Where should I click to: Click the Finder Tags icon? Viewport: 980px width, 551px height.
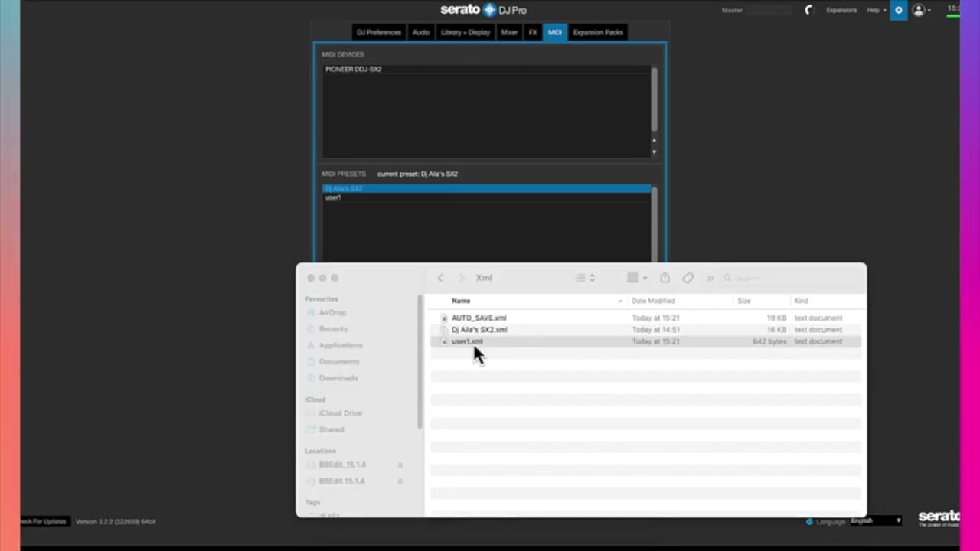click(688, 278)
